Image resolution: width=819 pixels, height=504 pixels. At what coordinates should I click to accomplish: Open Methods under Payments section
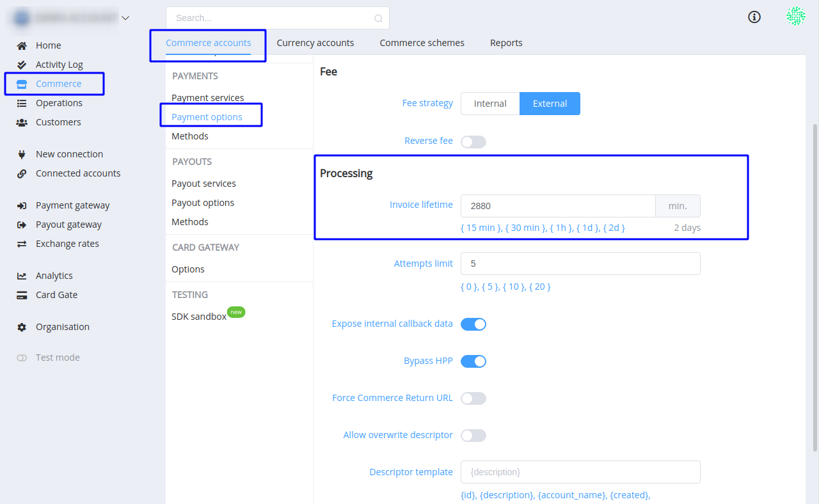click(x=190, y=136)
